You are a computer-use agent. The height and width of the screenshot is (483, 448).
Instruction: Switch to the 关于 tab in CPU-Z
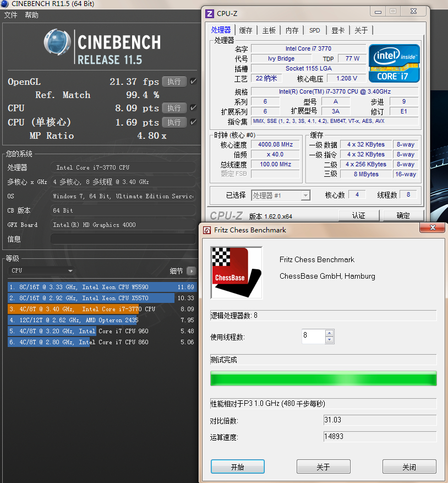point(361,30)
